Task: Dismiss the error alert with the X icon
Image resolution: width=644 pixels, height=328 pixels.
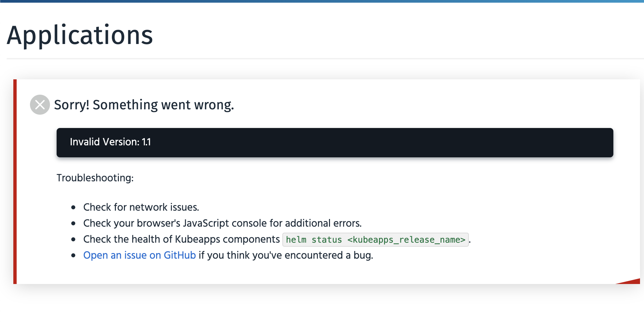Action: (x=40, y=104)
